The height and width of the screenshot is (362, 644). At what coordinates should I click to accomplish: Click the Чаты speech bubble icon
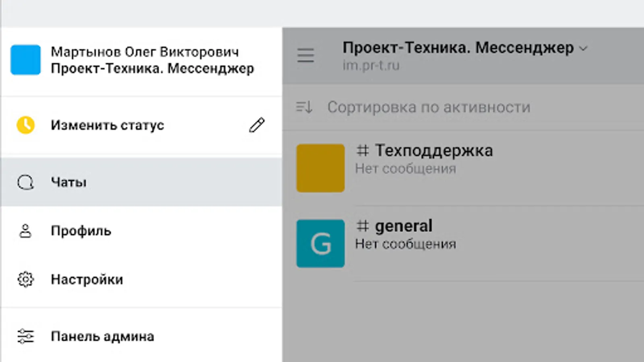[25, 182]
